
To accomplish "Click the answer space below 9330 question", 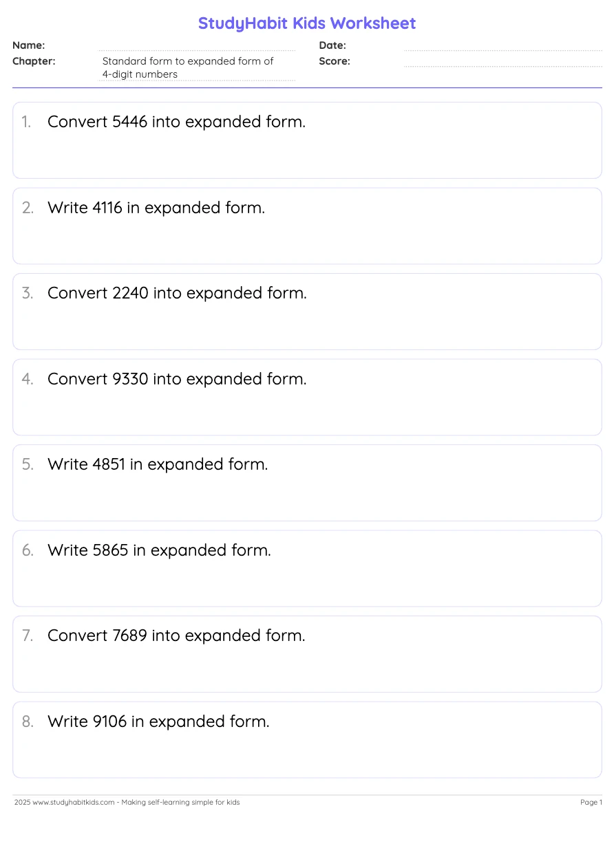I will (307, 412).
